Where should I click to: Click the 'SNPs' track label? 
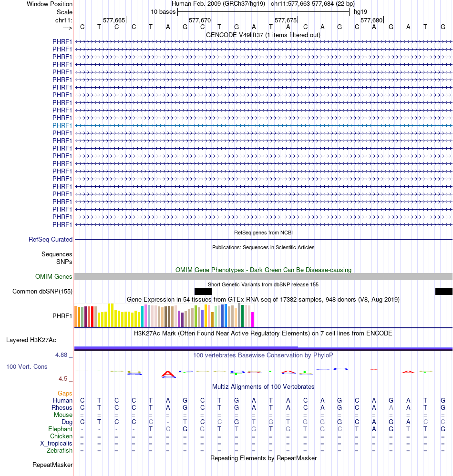(x=64, y=262)
